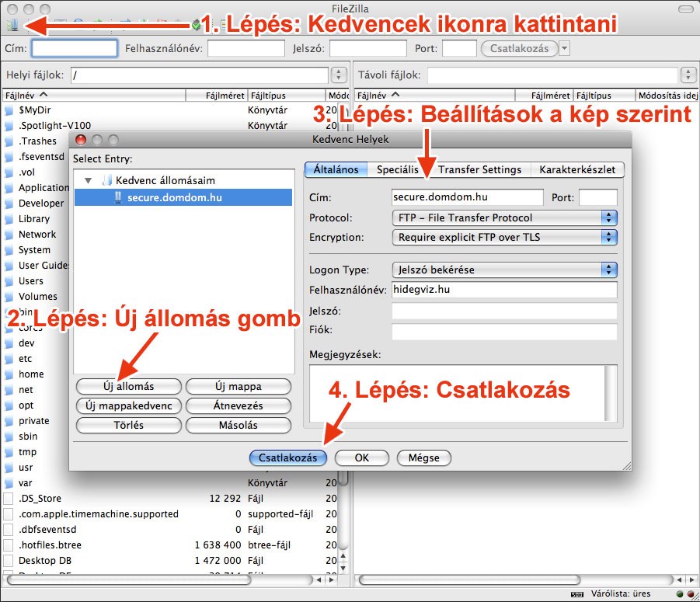Collapse the Kedvenc állomásaim tree node
700x602 pixels.
point(89,181)
